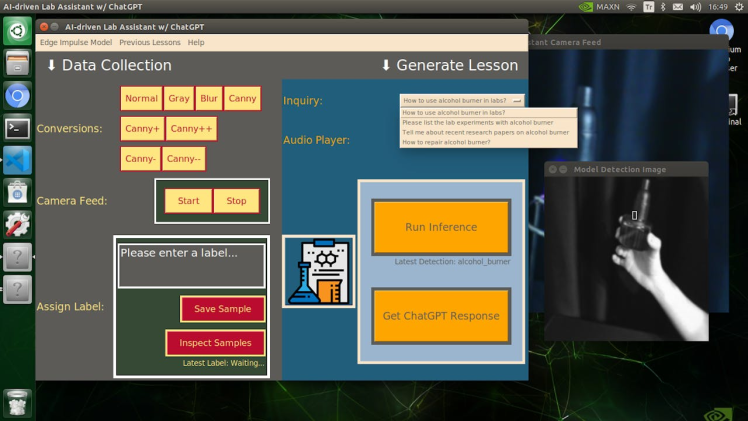Click the lab flask clipboard logo image

pos(319,271)
